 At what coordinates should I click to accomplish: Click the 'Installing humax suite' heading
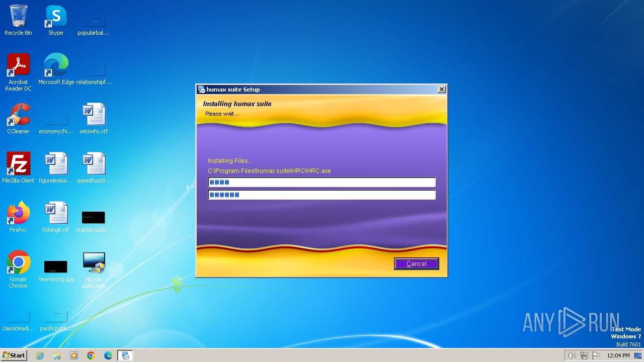tap(237, 104)
